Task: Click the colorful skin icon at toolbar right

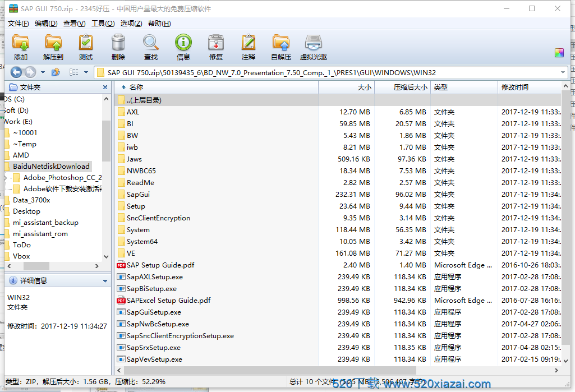Action: (559, 53)
